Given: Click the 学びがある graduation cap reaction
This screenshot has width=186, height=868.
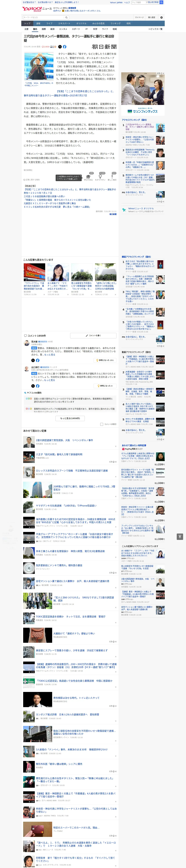Looking at the screenshot, I should [89, 177].
